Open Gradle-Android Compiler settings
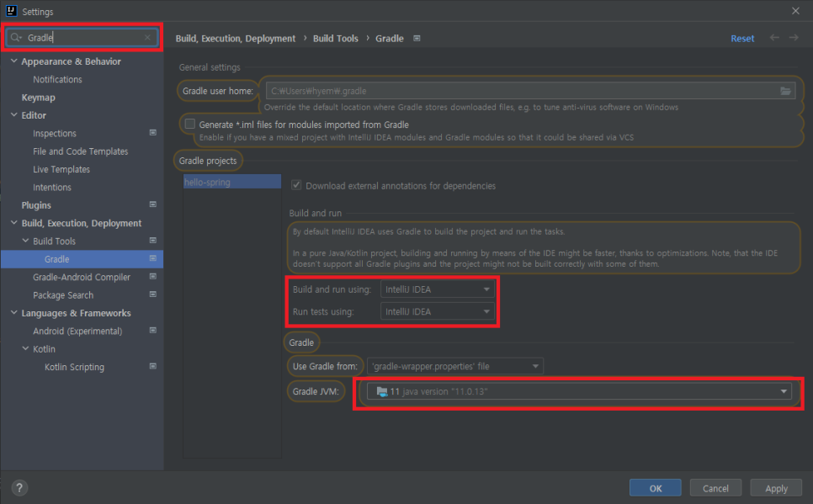The image size is (813, 504). 82,277
